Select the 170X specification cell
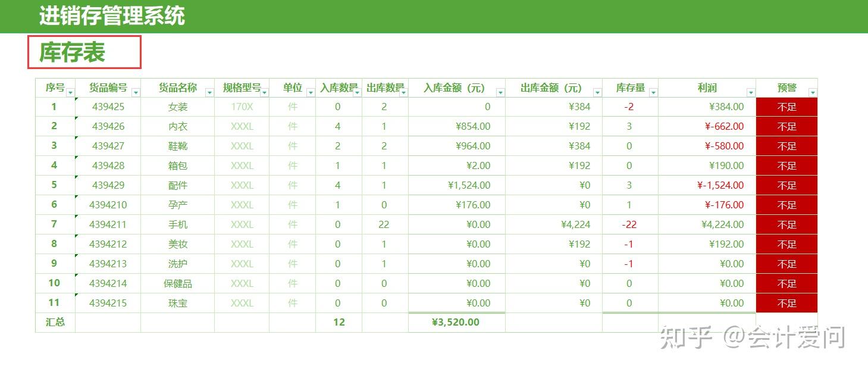Viewport: 868px width, 372px height. (242, 107)
